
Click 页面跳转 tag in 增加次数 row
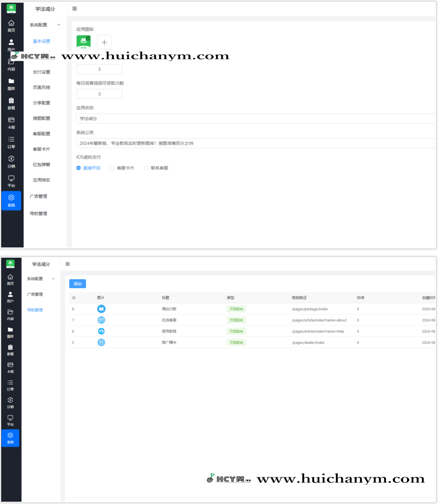point(236,309)
